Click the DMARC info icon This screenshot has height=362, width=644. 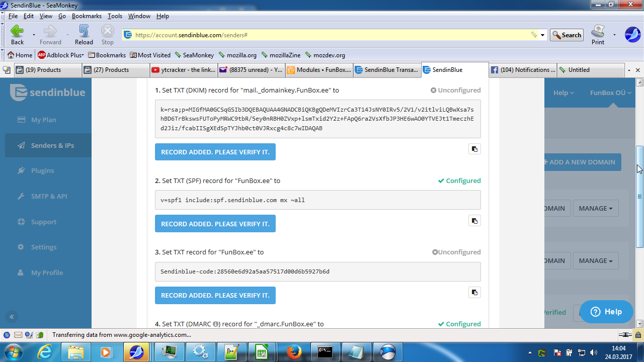pyautogui.click(x=215, y=324)
